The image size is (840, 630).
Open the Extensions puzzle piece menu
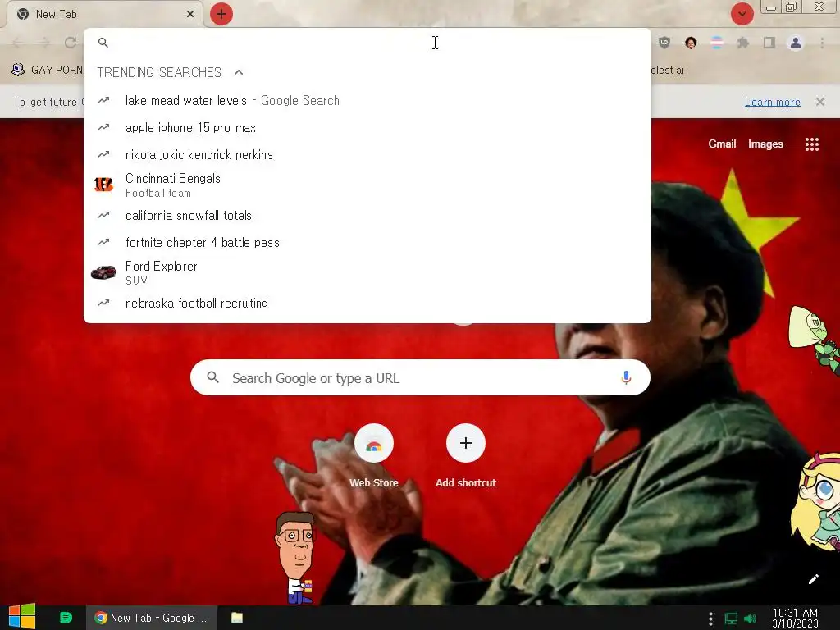pos(742,43)
